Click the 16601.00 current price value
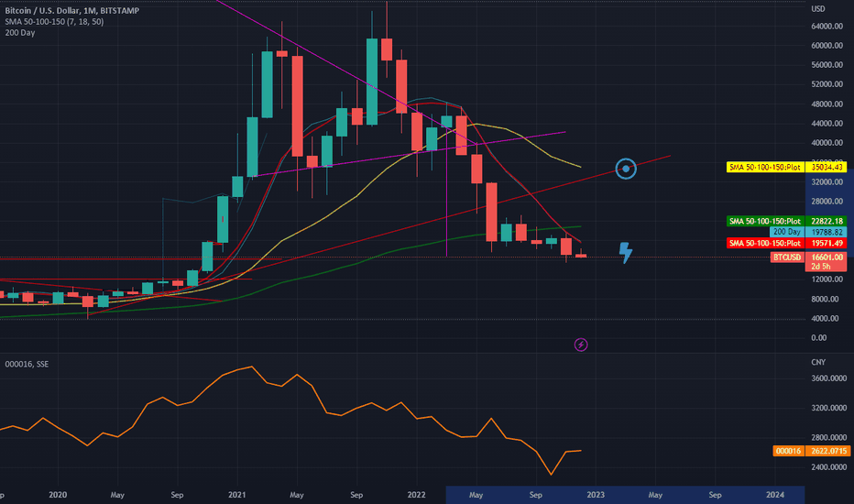Viewport: 854px width, 504px height. tap(827, 257)
